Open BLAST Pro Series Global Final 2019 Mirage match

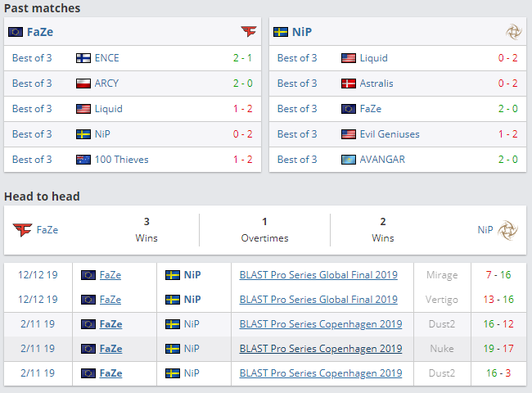[318, 275]
